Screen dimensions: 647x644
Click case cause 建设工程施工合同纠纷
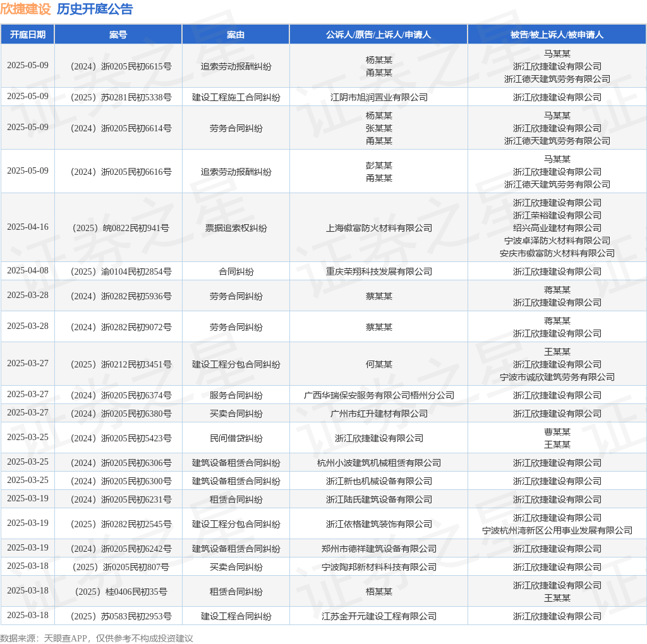pos(236,97)
